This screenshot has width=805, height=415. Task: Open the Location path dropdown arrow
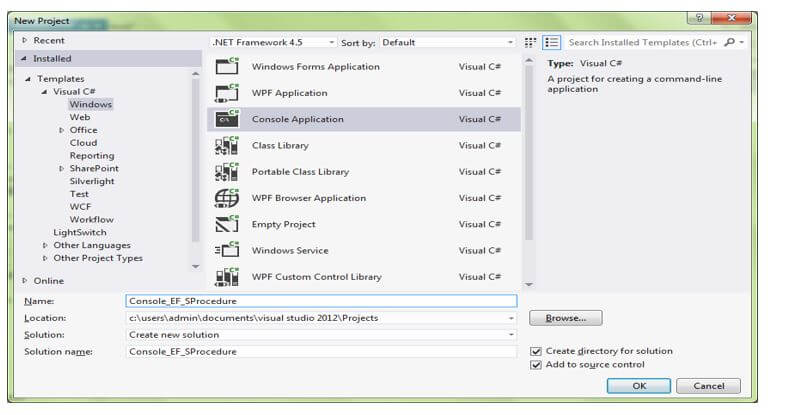tap(511, 318)
